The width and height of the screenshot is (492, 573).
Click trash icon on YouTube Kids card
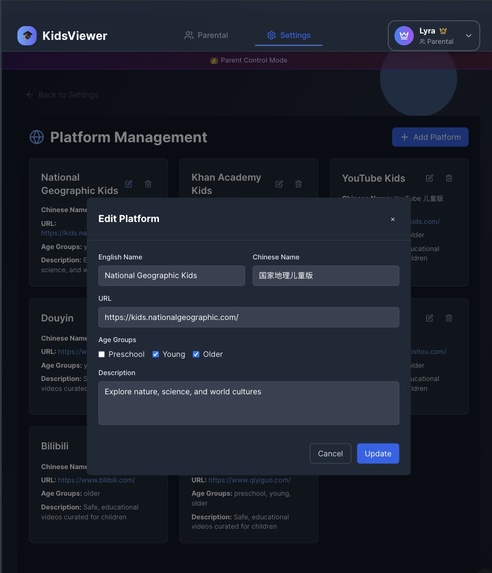pyautogui.click(x=449, y=178)
